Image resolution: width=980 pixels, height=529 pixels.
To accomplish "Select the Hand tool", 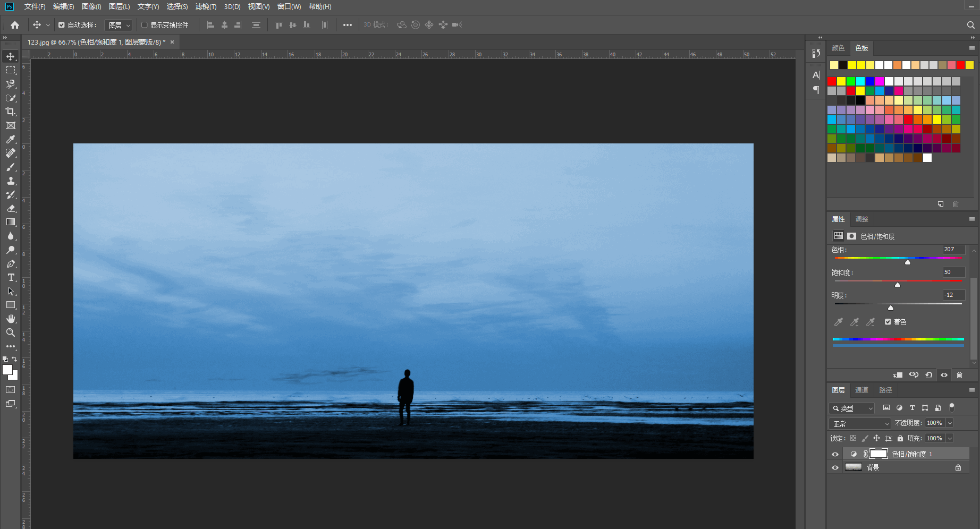I will coord(11,319).
